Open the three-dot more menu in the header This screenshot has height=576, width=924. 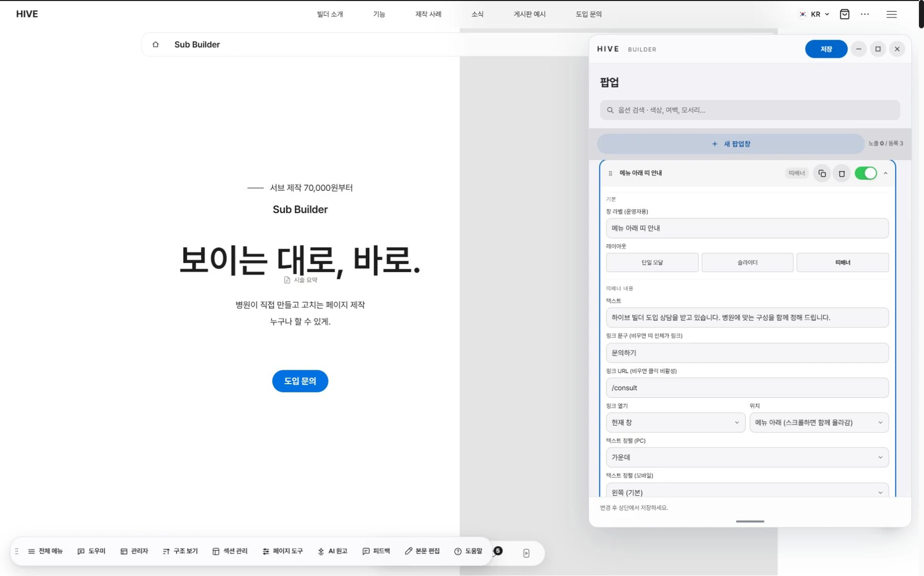pos(865,14)
